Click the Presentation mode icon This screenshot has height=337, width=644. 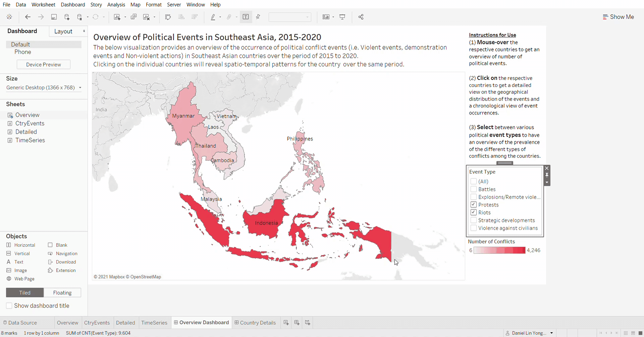(342, 17)
